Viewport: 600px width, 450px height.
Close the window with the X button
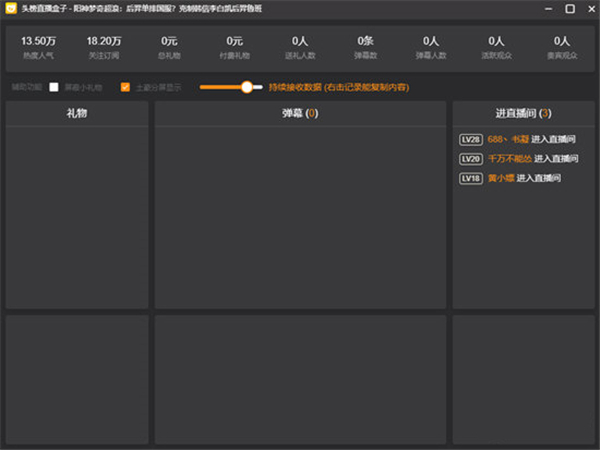pos(589,8)
